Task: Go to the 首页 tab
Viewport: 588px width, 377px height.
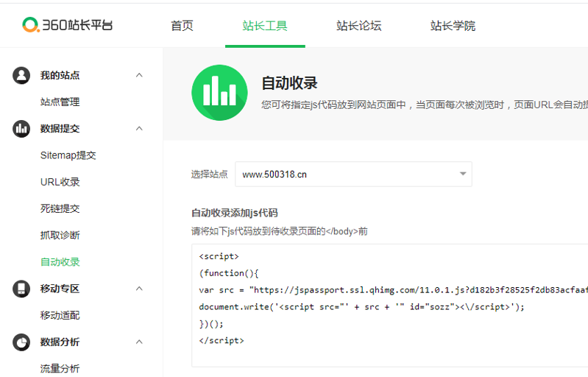Action: point(182,26)
